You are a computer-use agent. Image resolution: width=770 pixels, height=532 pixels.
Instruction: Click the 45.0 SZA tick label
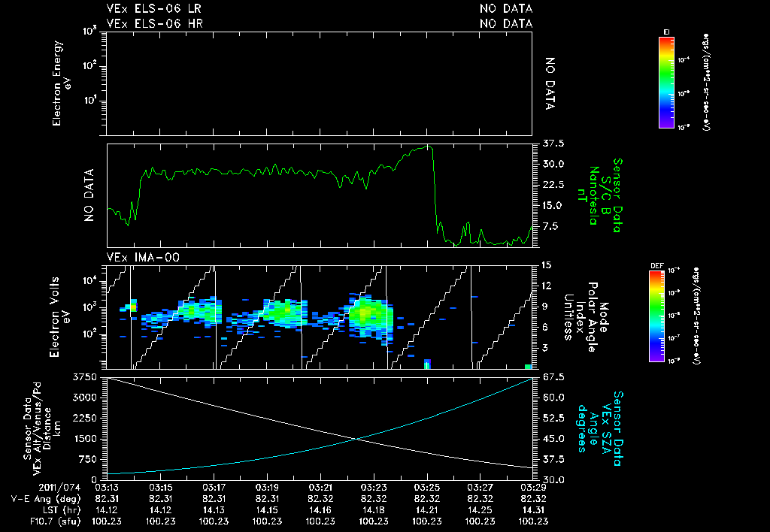point(553,439)
